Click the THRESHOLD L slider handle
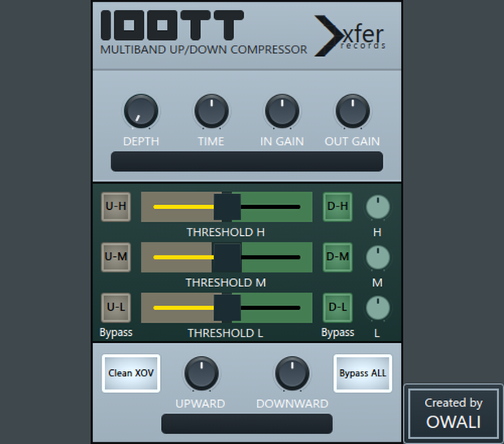This screenshot has width=504, height=444. click(x=227, y=307)
